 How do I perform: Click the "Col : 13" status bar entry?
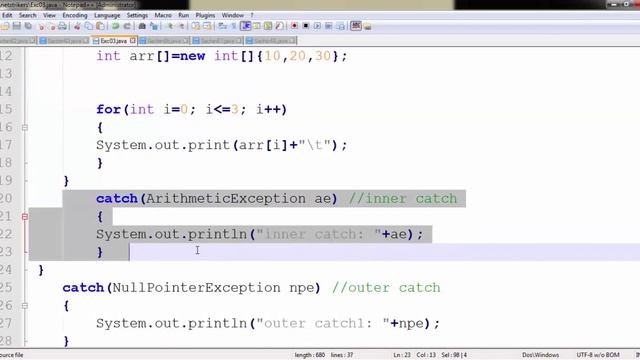(x=426, y=355)
